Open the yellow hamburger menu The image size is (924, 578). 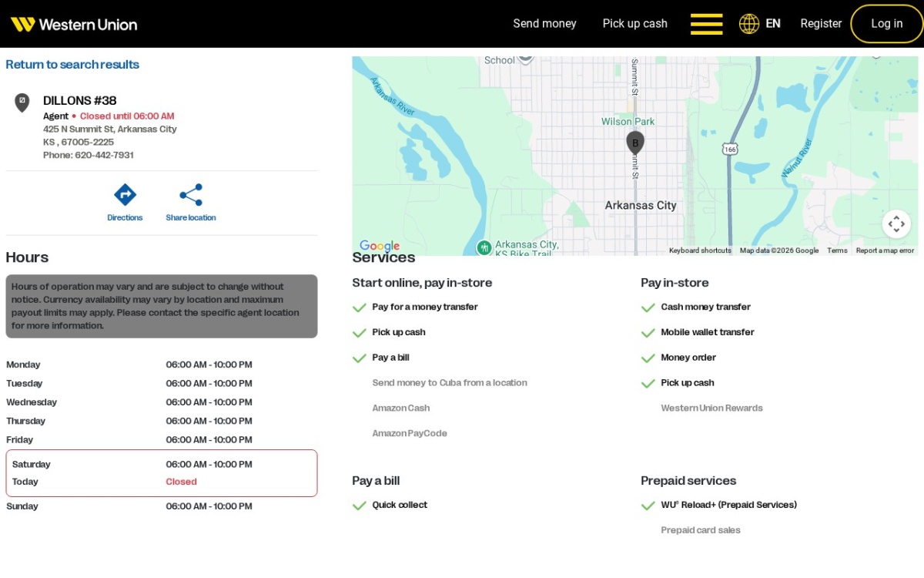(x=706, y=24)
